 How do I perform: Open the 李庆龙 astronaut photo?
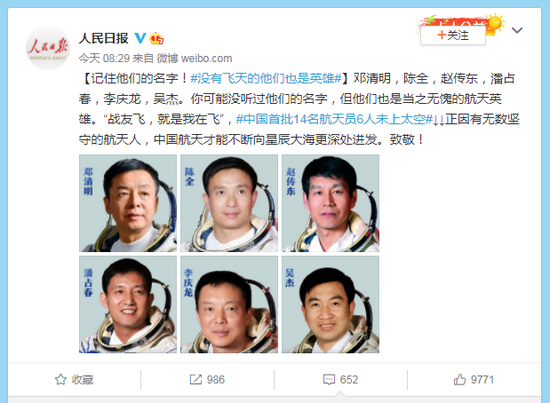pyautogui.click(x=229, y=304)
